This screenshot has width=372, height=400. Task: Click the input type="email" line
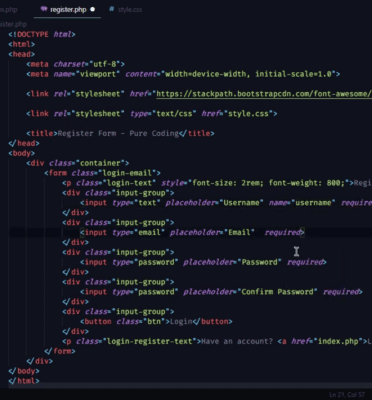click(x=192, y=232)
